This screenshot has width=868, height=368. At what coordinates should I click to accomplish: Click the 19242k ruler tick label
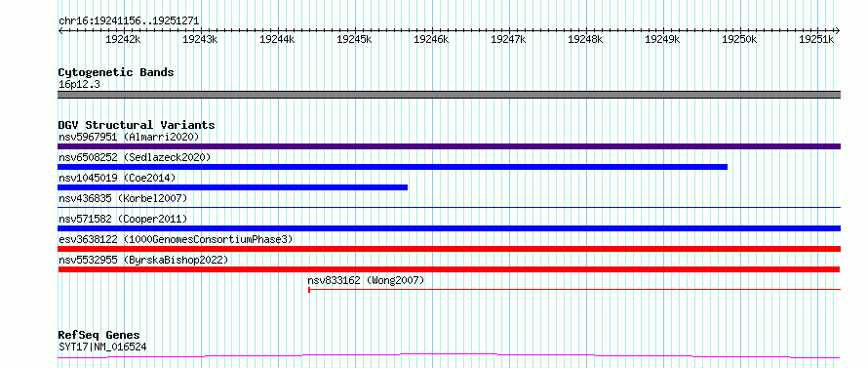(123, 39)
